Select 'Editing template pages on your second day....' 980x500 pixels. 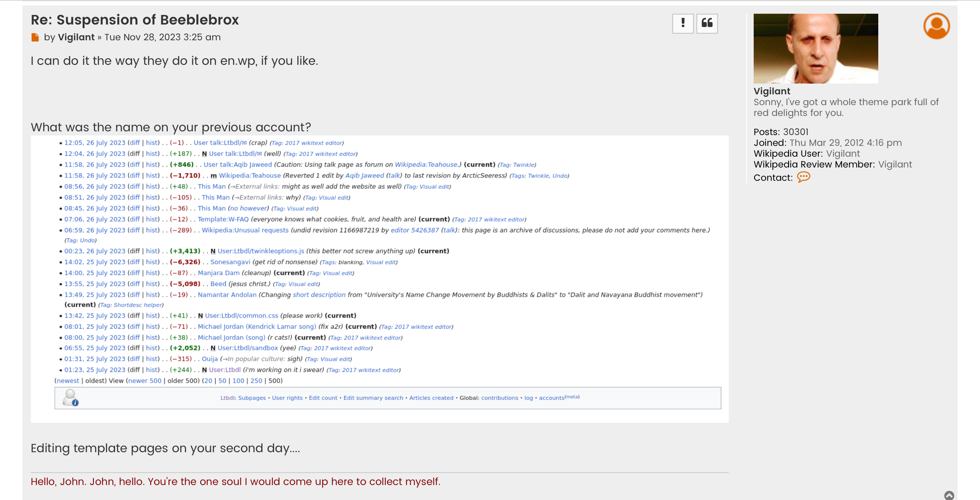tap(165, 448)
